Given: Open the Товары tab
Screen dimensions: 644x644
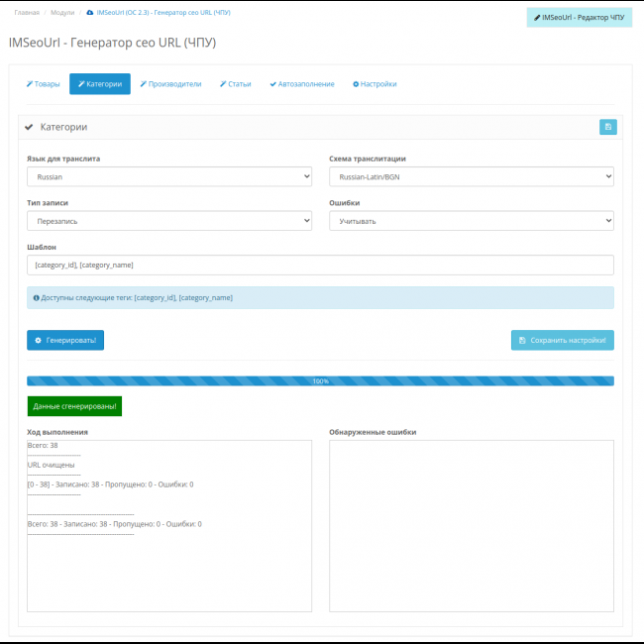Looking at the screenshot, I should coord(43,84).
